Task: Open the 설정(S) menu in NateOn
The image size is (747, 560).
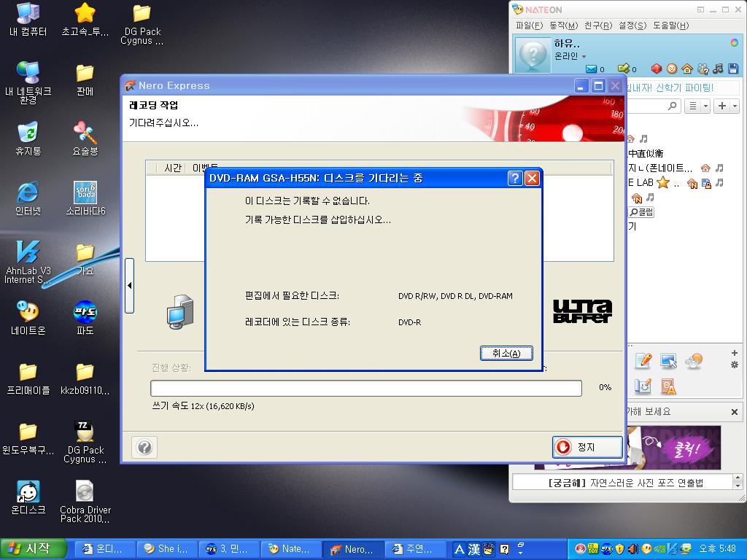Action: tap(632, 26)
